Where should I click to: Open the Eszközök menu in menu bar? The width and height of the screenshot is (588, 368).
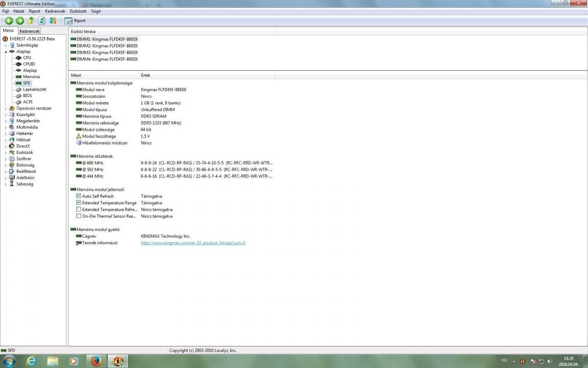click(78, 11)
